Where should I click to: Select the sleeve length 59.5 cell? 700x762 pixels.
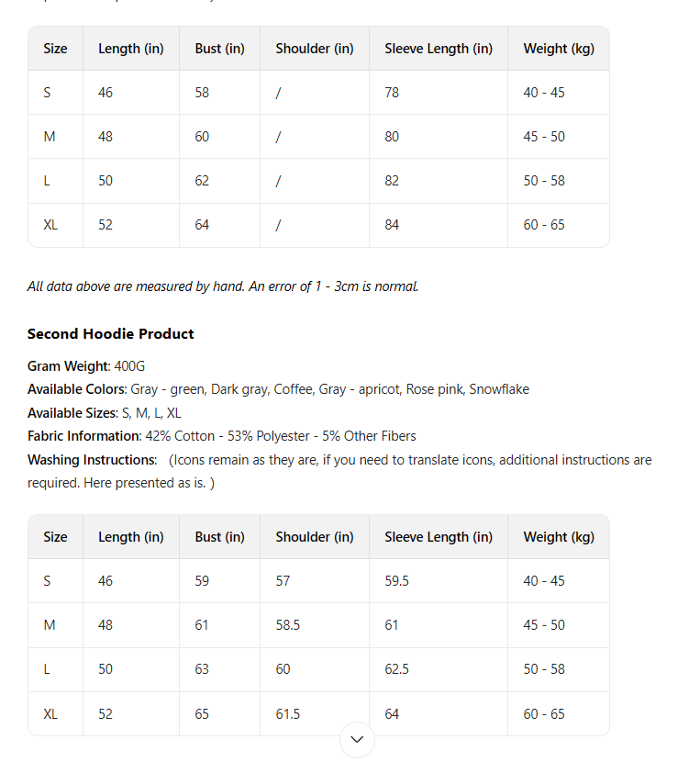pos(397,581)
